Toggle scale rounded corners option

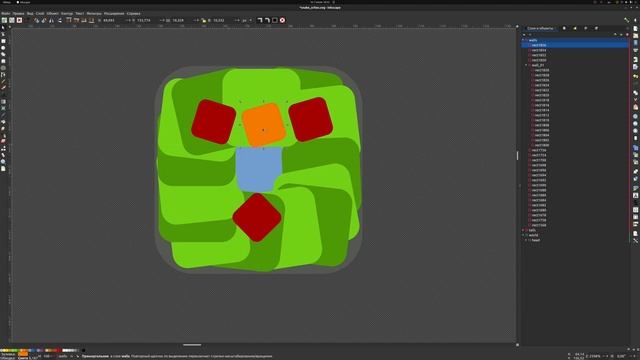(x=267, y=20)
